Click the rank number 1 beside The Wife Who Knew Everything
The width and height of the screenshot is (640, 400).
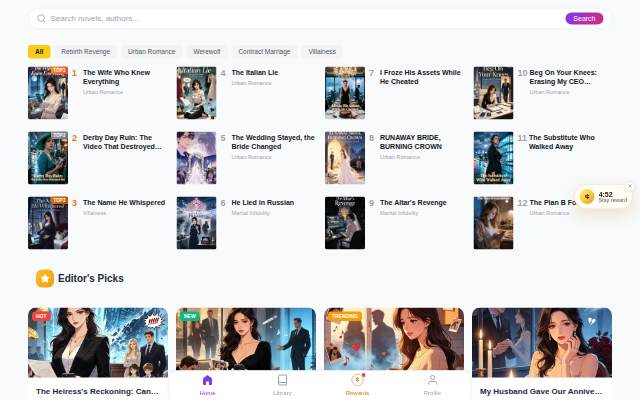74,73
